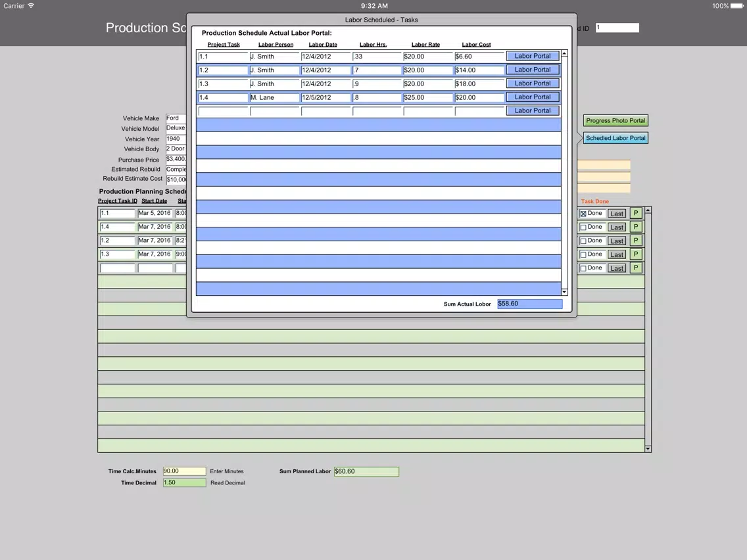Click Project Task ID 1.4 in planning schedule
747x560 pixels.
click(x=118, y=227)
